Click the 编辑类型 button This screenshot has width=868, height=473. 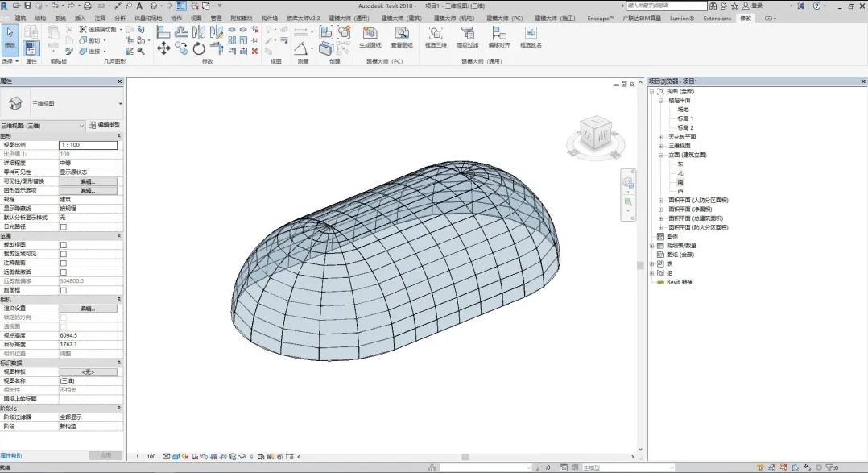click(x=105, y=126)
